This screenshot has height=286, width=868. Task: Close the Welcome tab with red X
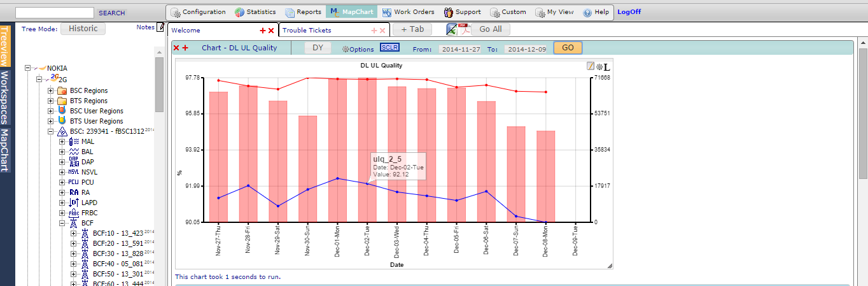(x=271, y=31)
